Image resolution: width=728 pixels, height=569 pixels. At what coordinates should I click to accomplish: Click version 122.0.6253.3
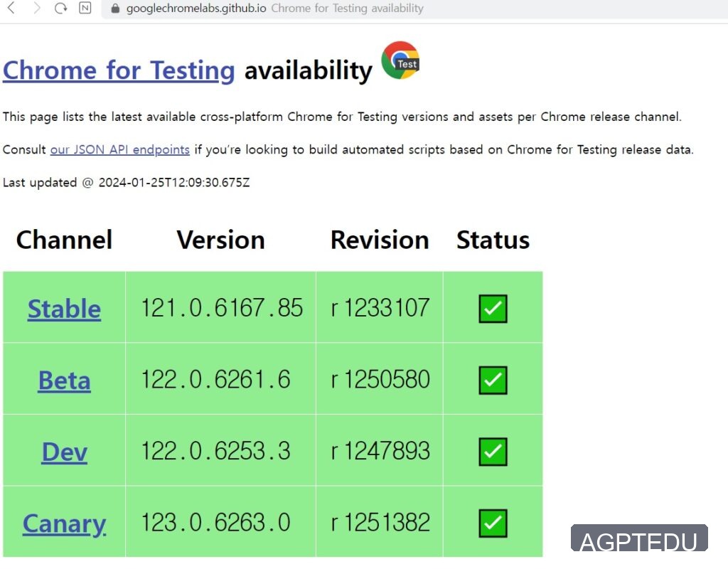pyautogui.click(x=216, y=451)
